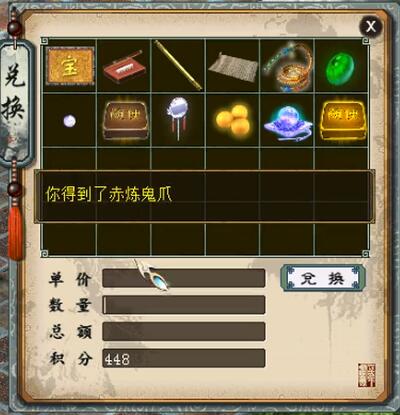Screen dimensions: 400x415
Task: Click the 兑换 exchange button
Action: coord(323,278)
